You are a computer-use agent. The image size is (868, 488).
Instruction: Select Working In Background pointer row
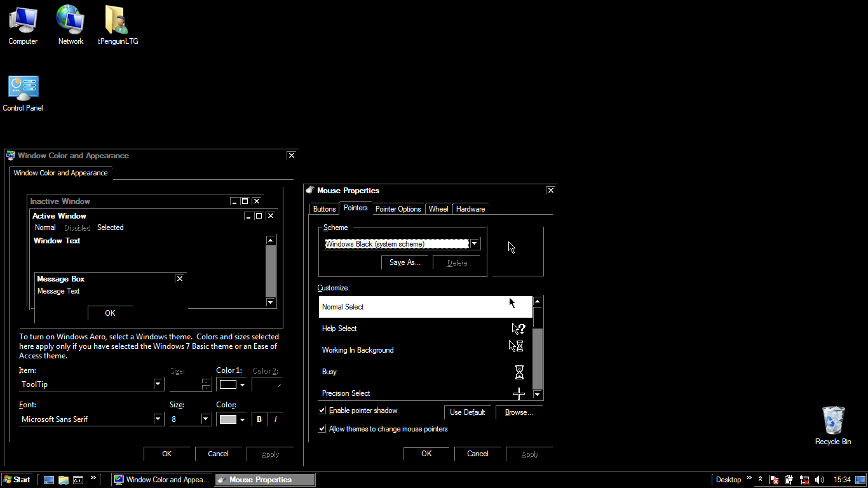click(x=425, y=350)
